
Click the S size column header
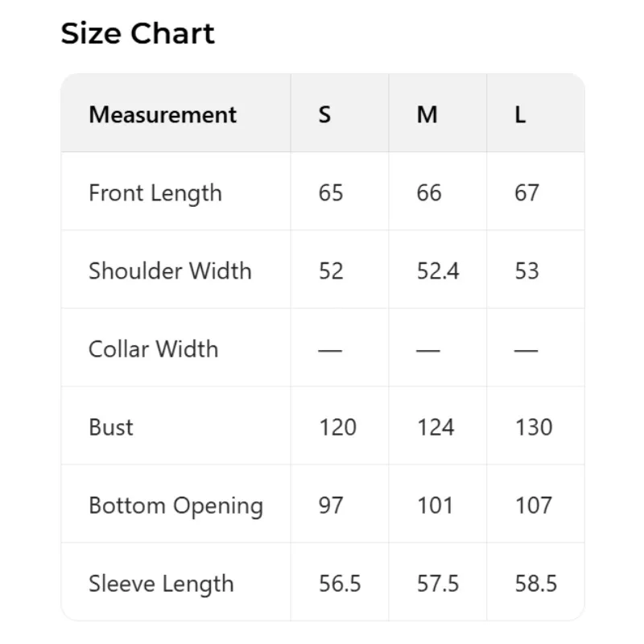(x=324, y=114)
